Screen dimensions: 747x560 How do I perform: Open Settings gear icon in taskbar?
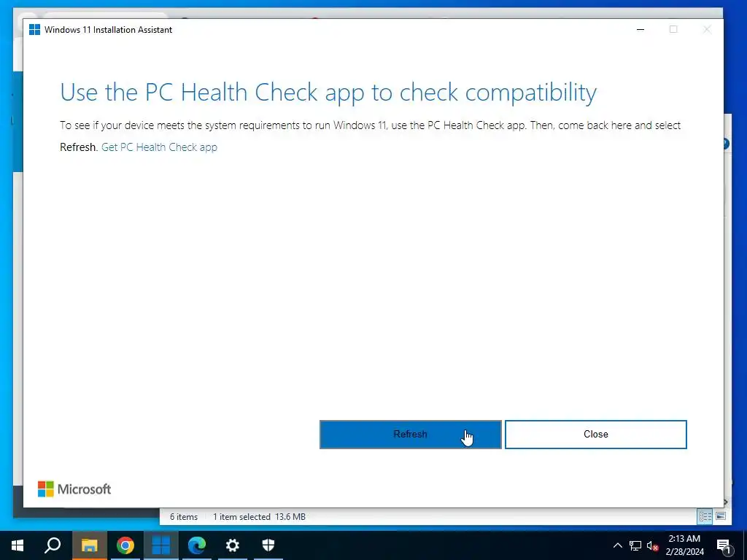point(233,545)
